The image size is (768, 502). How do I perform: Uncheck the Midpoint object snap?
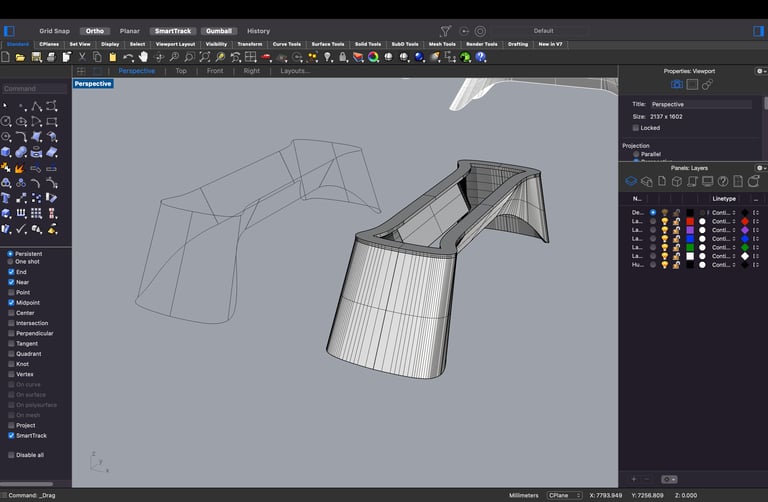[11, 302]
